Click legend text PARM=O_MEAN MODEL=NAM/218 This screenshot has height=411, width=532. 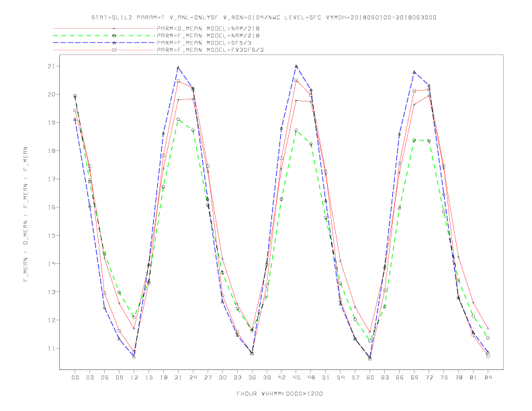coord(208,28)
